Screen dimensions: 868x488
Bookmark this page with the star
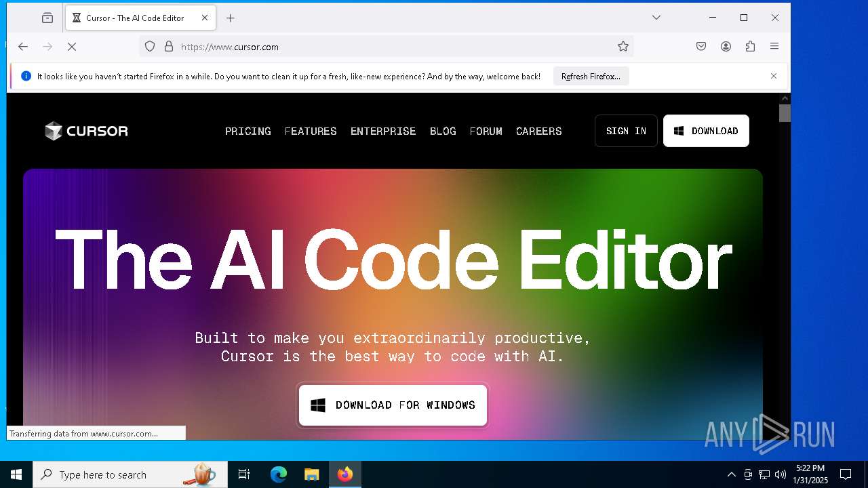click(623, 47)
